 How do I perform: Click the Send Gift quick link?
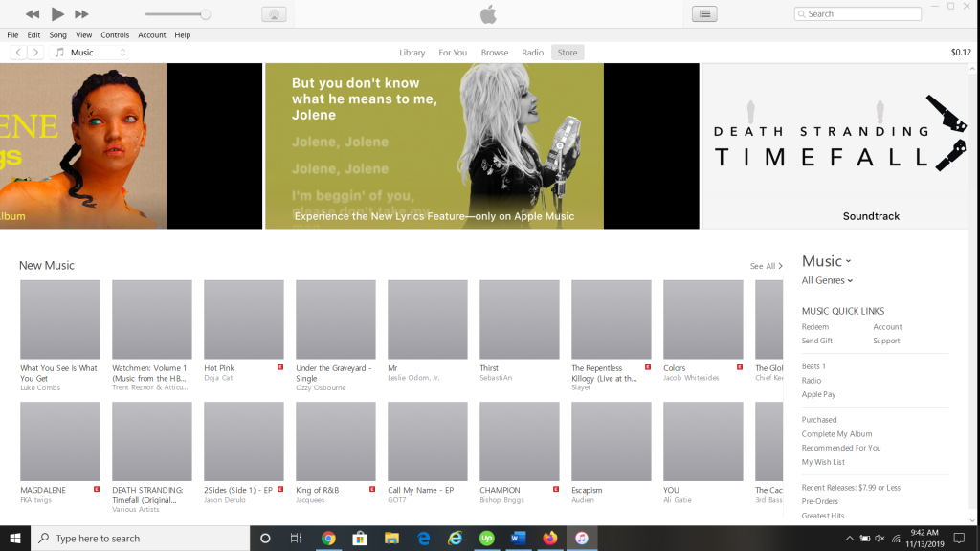817,341
